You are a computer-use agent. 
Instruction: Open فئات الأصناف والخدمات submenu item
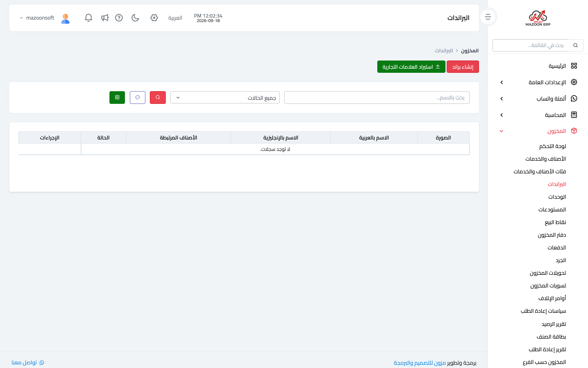(x=540, y=171)
